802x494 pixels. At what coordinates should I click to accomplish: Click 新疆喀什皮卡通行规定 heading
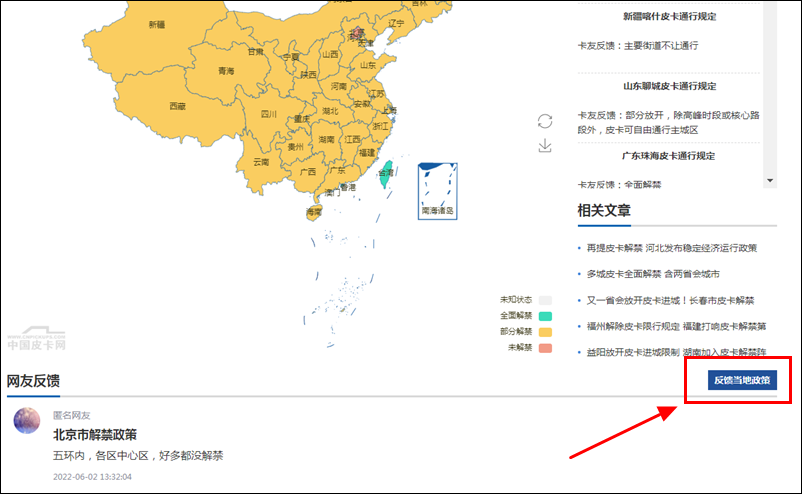click(x=669, y=16)
